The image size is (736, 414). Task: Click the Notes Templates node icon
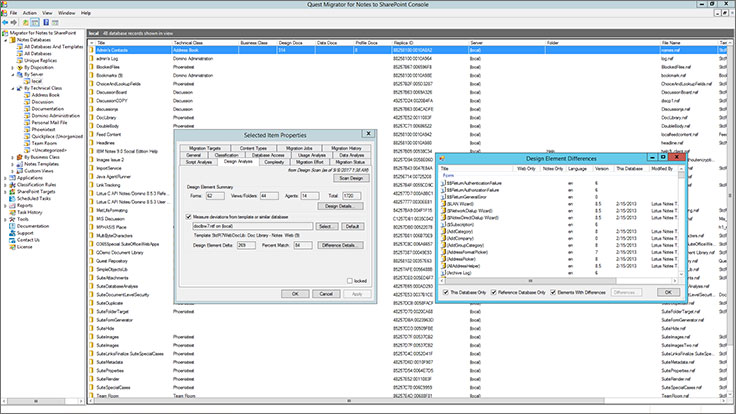click(x=20, y=164)
